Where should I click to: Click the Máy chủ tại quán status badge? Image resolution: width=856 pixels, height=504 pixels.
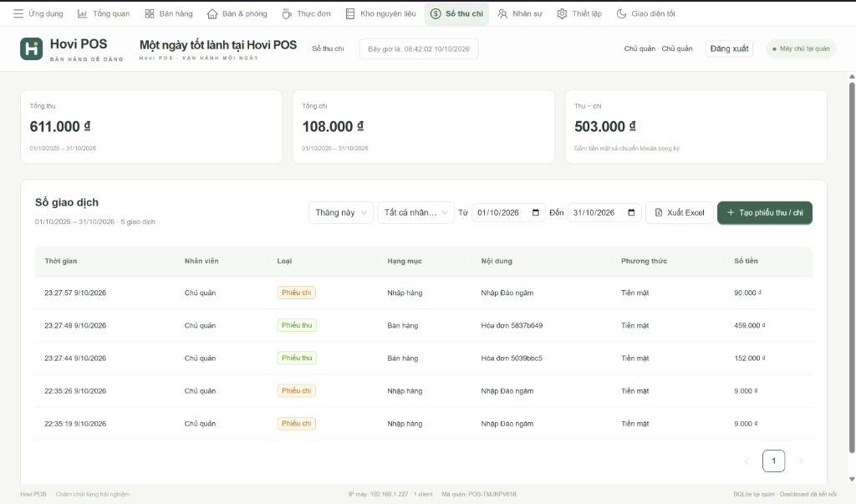tap(801, 48)
